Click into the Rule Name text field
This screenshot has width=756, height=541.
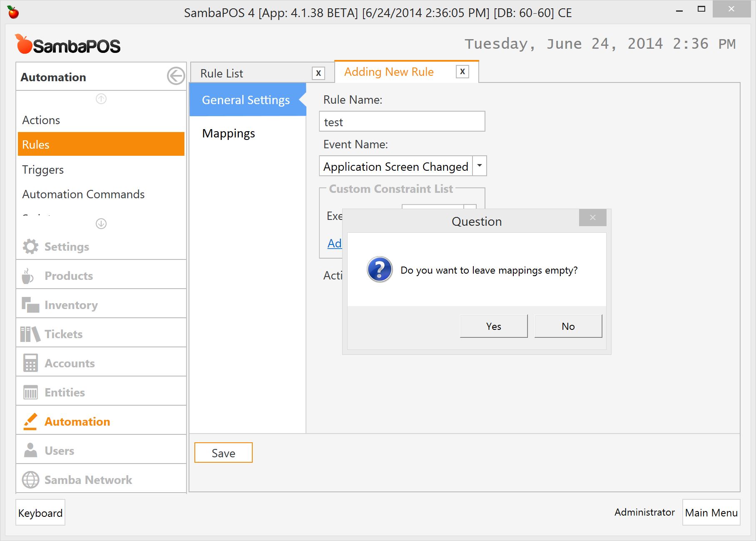pyautogui.click(x=402, y=122)
